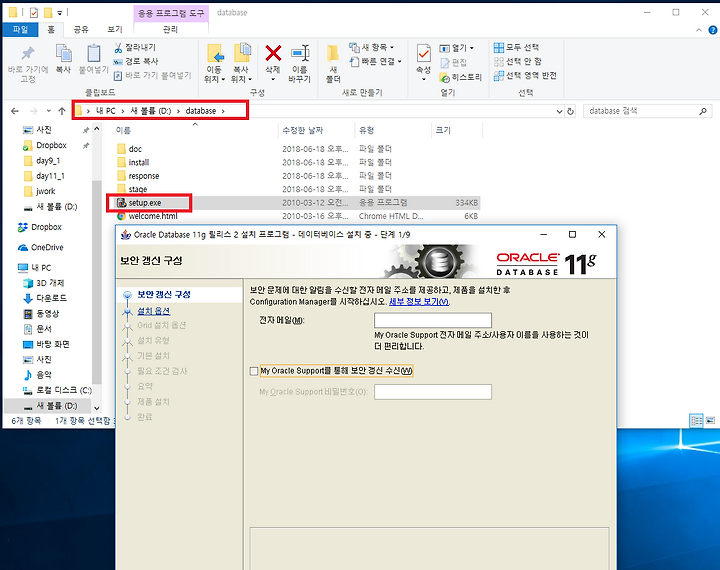The width and height of the screenshot is (720, 570).
Task: Open Easy access (빠른 연결) dropdown
Action: pos(376,61)
